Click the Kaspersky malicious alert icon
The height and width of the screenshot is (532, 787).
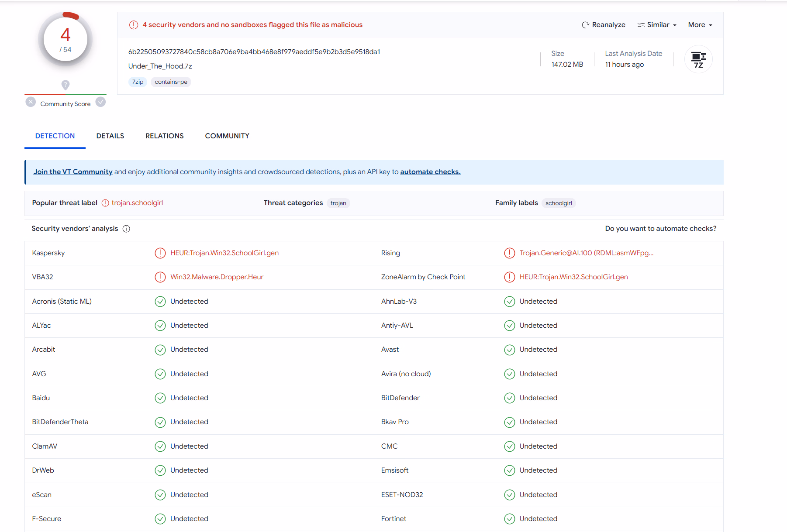pyautogui.click(x=160, y=253)
